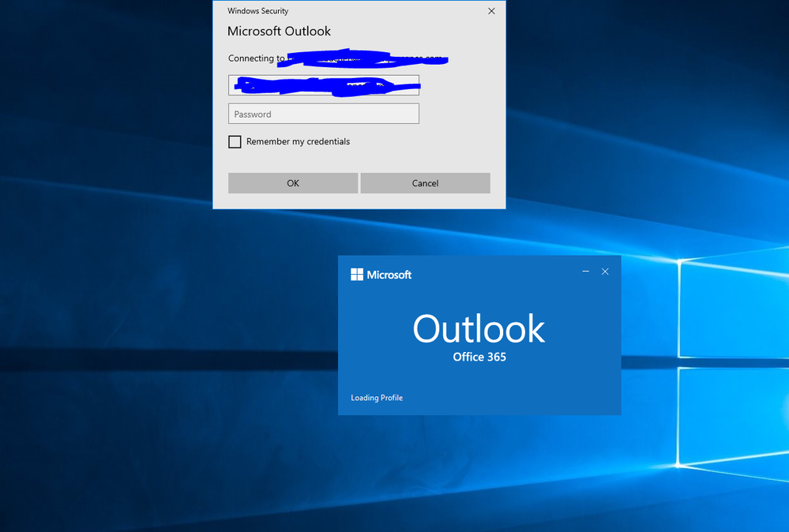
Task: Minimize the Outlook splash screen
Action: click(586, 272)
